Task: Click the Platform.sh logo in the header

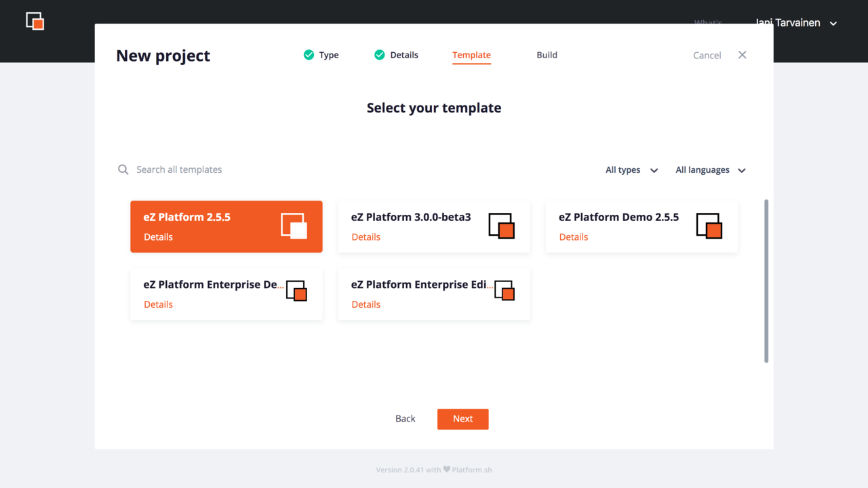Action: click(35, 21)
